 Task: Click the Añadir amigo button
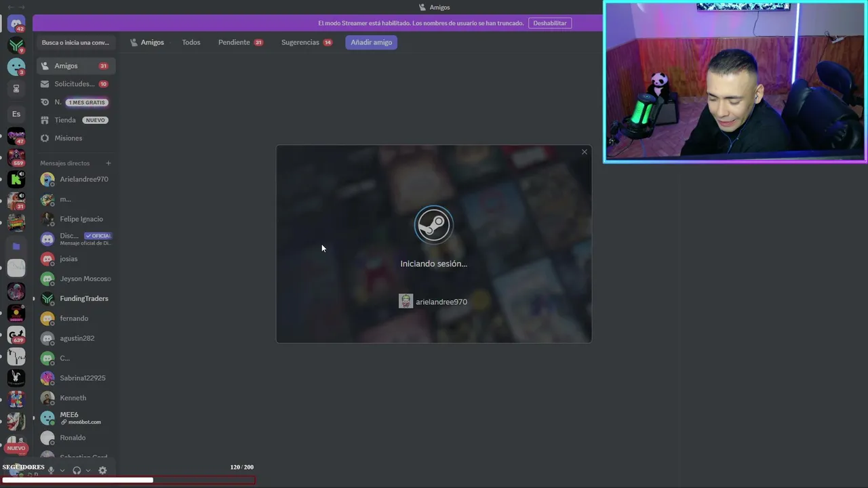[372, 42]
